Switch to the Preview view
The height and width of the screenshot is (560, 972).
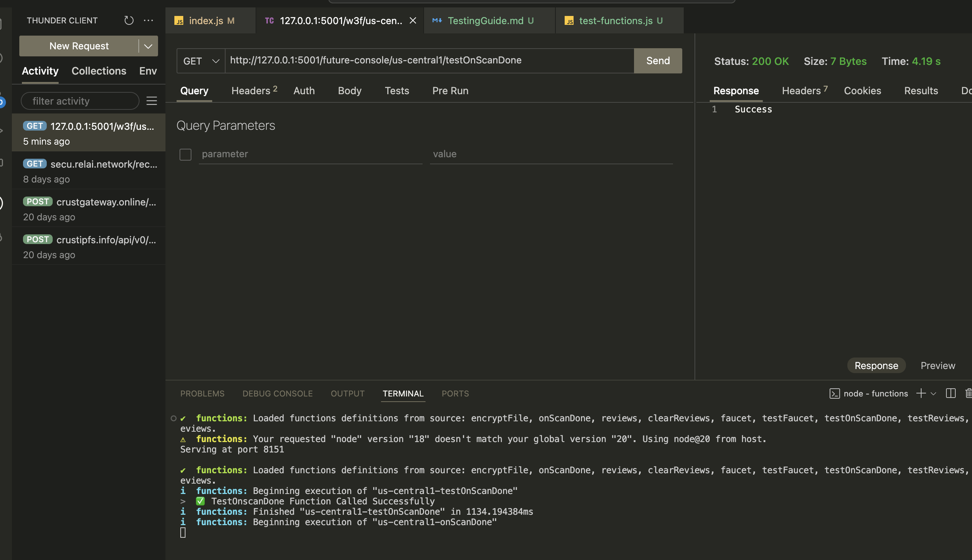click(x=937, y=365)
